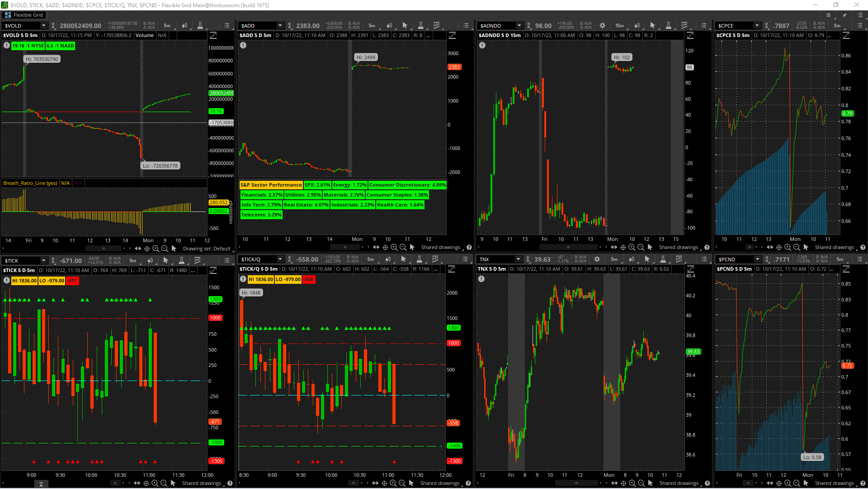Open 5m timeframe selector in $PCND panel
The image size is (868, 489).
pos(840,259)
